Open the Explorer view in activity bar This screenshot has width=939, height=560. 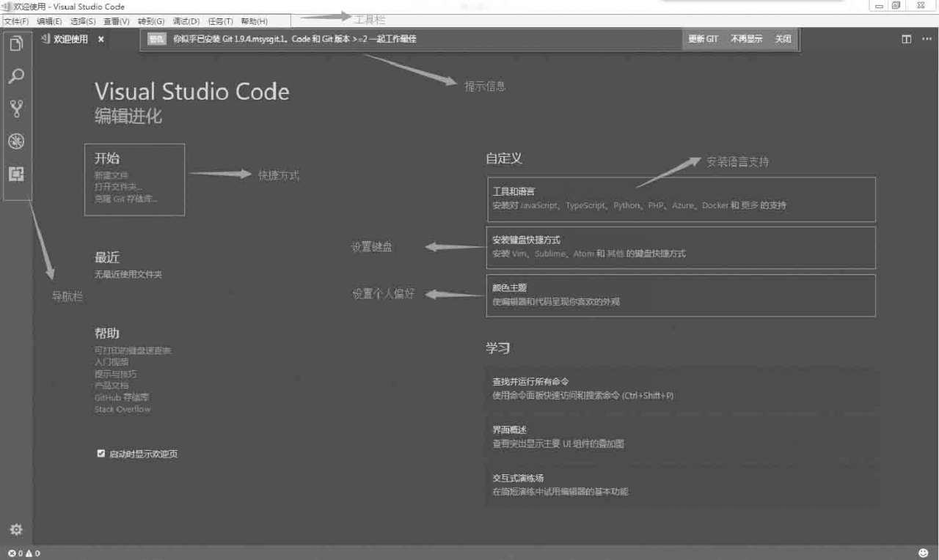(16, 43)
